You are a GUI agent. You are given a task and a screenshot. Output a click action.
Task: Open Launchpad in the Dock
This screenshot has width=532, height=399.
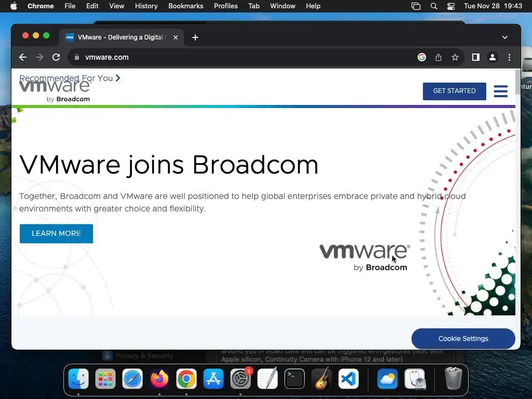(x=105, y=378)
